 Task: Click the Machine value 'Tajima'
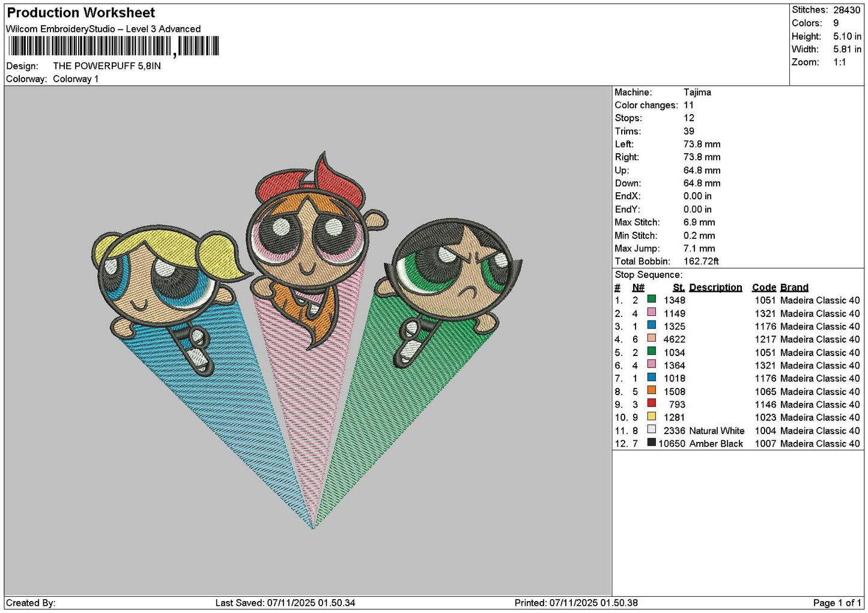click(x=697, y=92)
